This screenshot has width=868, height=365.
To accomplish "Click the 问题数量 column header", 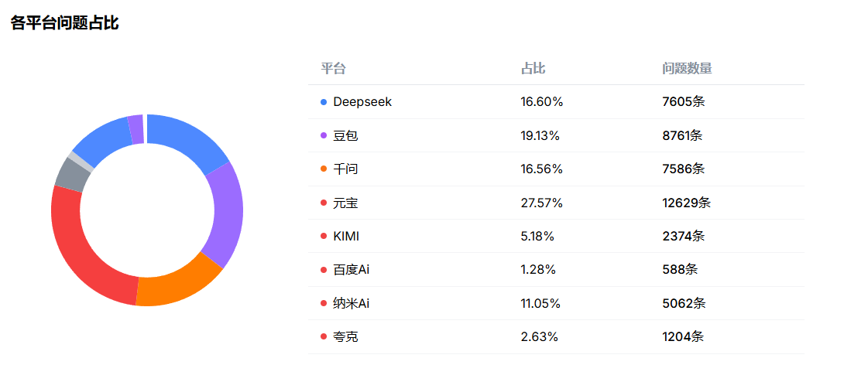I will (x=687, y=69).
